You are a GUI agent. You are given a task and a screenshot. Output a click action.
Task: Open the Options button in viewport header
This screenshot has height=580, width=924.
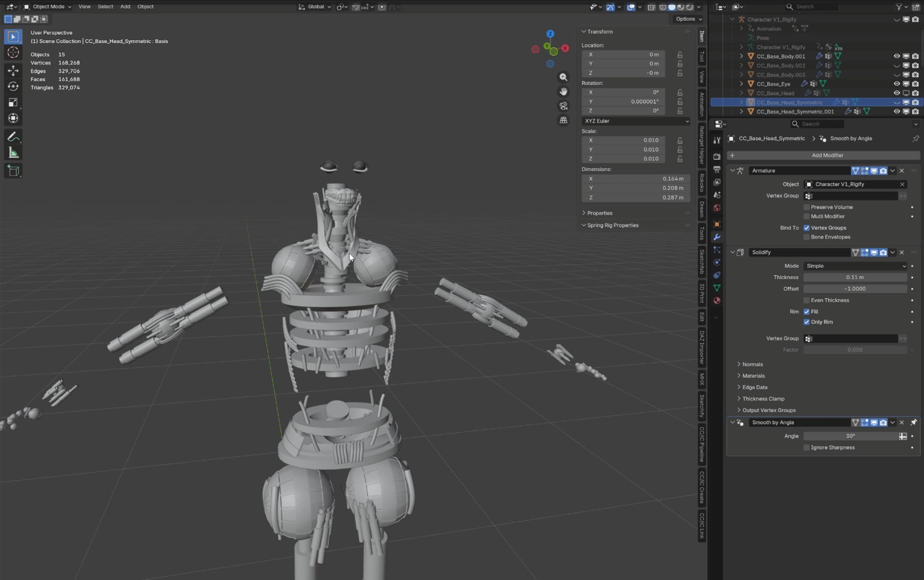[689, 19]
